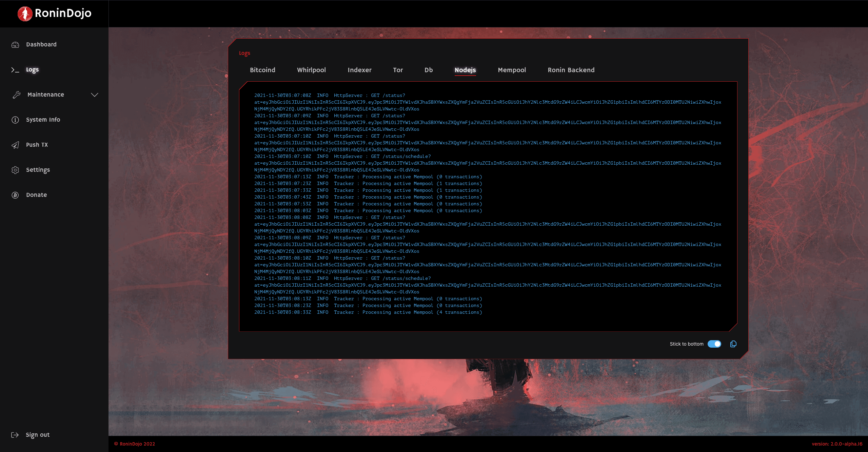868x452 pixels.
Task: Click the 03:07:10Z GET /status/schedule? line
Action: click(x=342, y=157)
